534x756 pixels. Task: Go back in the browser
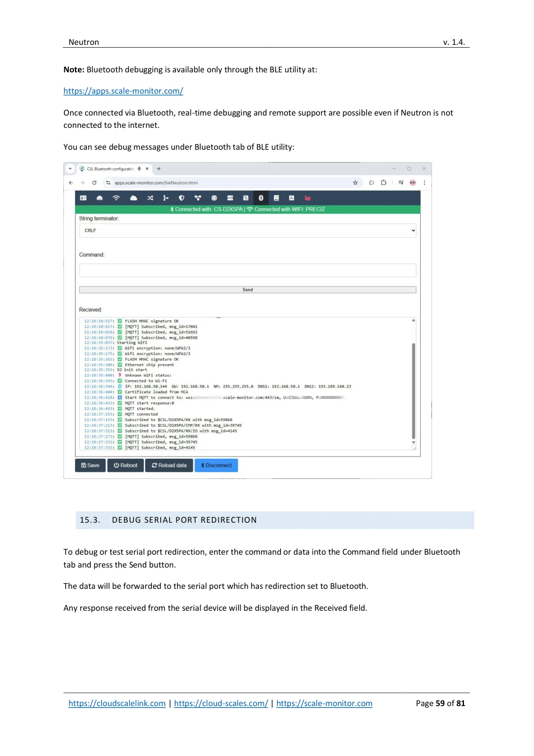(x=71, y=183)
